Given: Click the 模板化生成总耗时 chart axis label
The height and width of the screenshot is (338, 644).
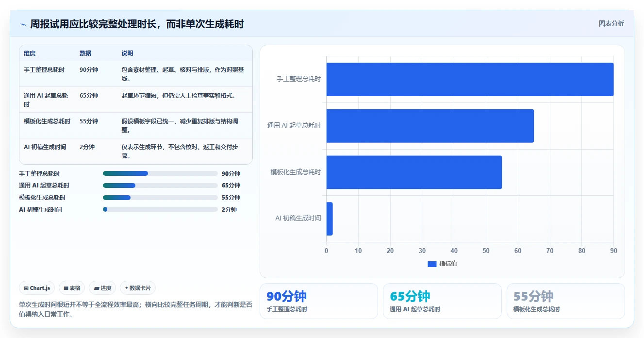Looking at the screenshot, I should pos(296,172).
